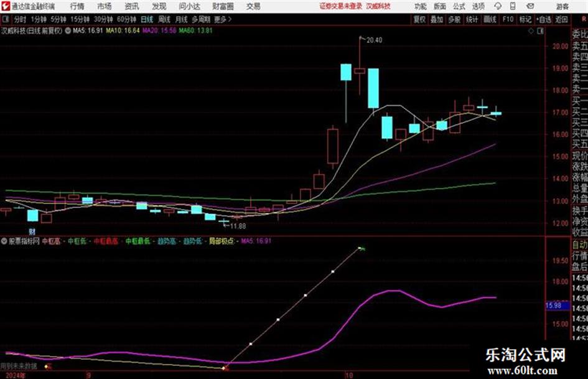Click the 画线 toolbar button
This screenshot has width=588, height=379.
(x=490, y=19)
